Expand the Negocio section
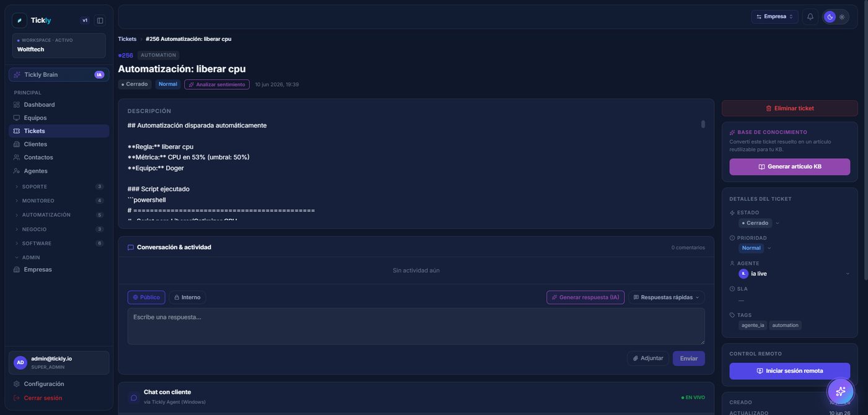 click(59, 230)
